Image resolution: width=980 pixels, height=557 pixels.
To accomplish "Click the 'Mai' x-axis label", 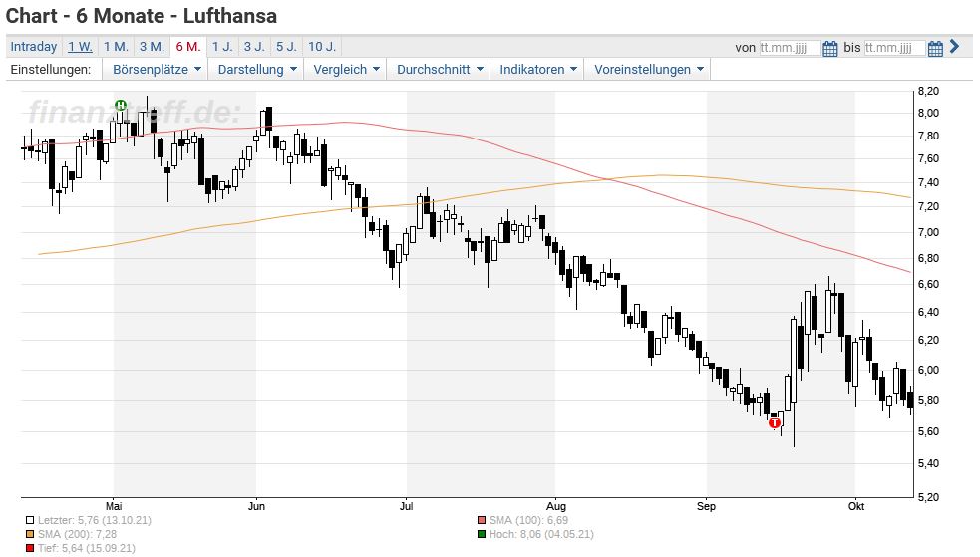I will pos(114,506).
